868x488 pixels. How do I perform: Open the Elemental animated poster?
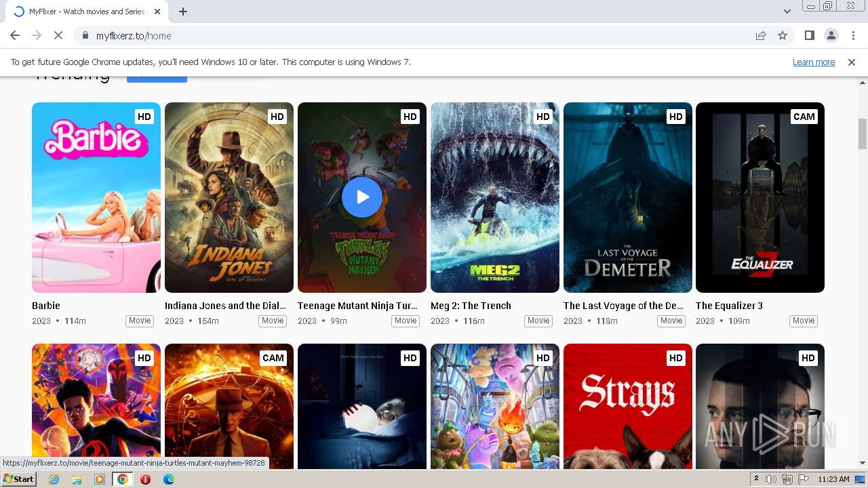pyautogui.click(x=495, y=406)
